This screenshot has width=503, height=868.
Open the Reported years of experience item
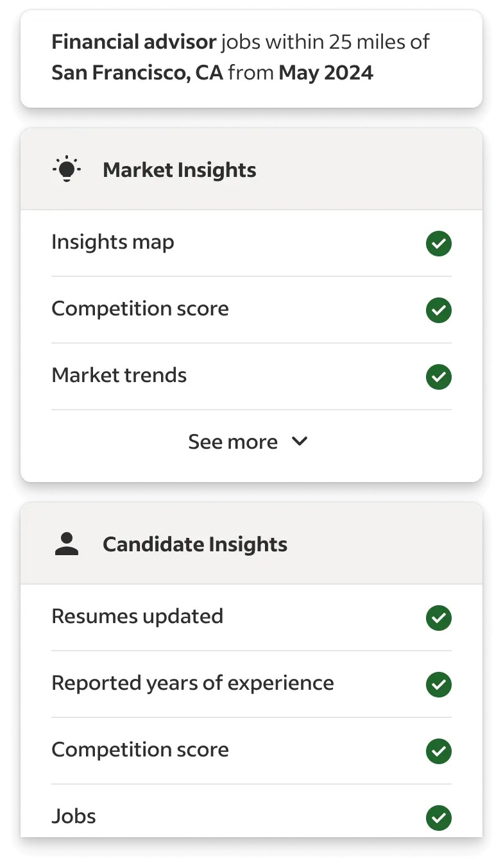click(x=251, y=685)
